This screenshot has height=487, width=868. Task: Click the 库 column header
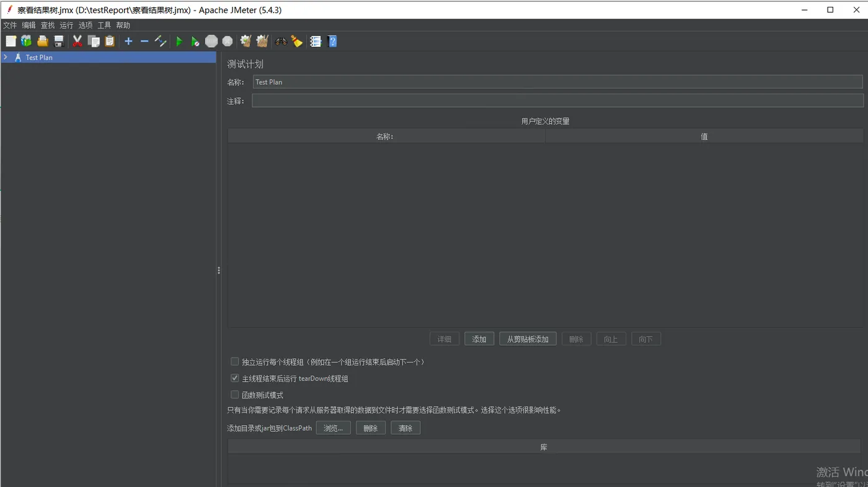544,447
